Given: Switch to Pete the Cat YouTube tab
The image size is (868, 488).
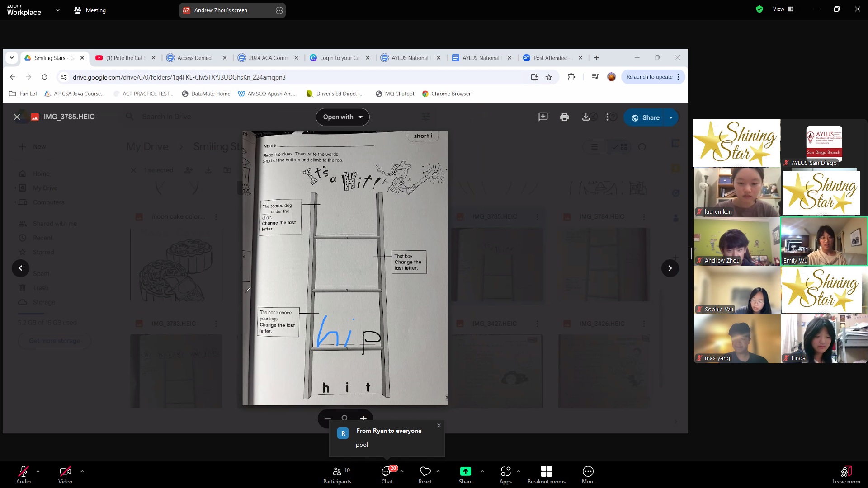Looking at the screenshot, I should tap(125, 58).
